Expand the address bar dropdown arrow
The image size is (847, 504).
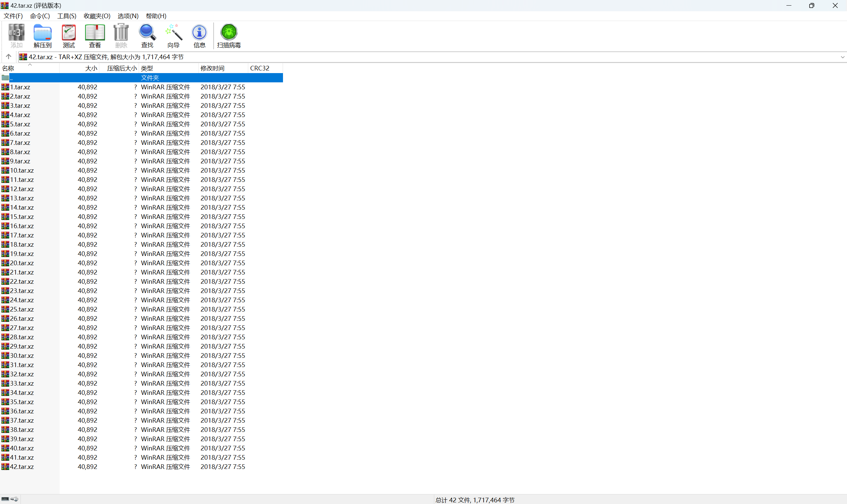pyautogui.click(x=842, y=57)
